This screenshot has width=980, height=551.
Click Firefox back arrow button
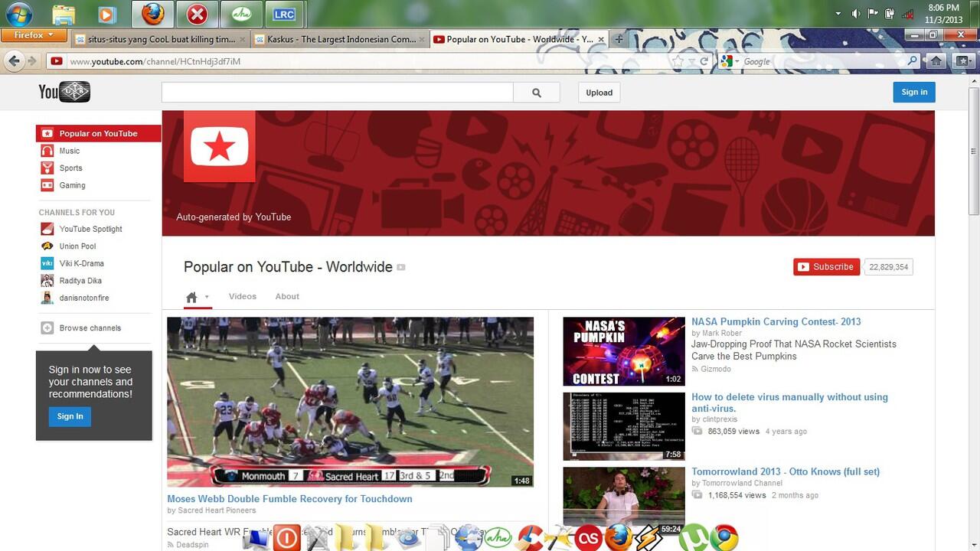click(x=15, y=61)
